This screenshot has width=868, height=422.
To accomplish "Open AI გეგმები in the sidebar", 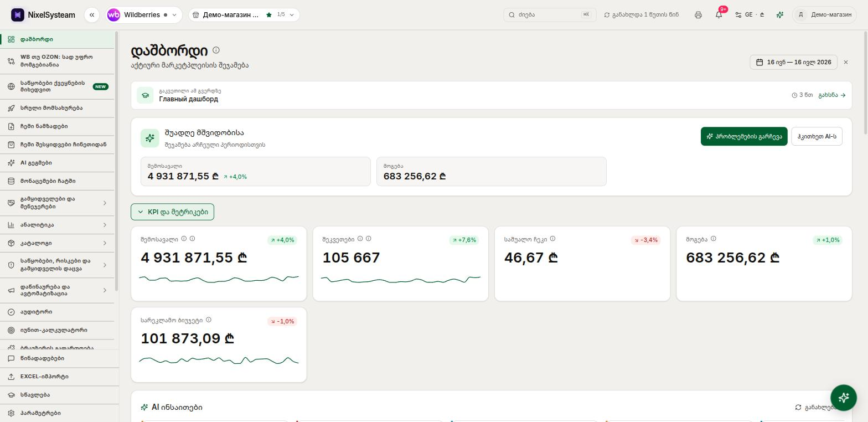I will point(57,163).
